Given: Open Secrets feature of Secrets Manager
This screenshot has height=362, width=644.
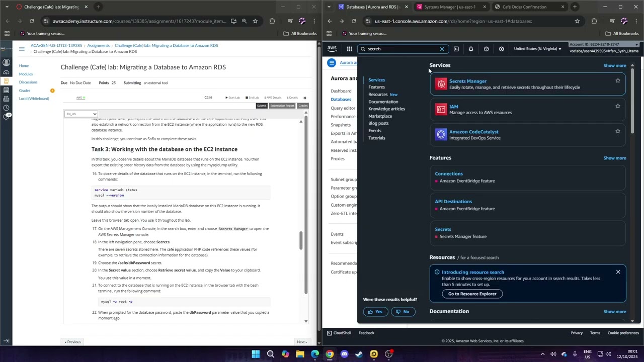Looking at the screenshot, I should pyautogui.click(x=527, y=233).
